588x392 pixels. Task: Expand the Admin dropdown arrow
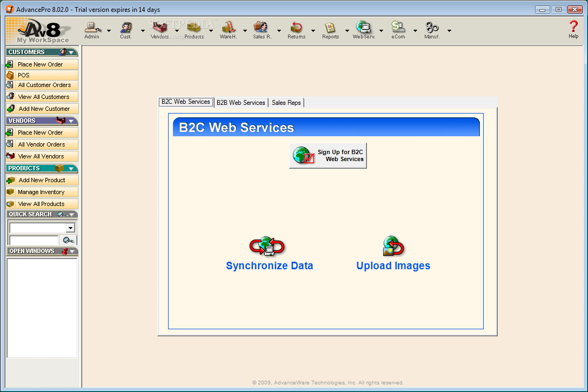point(109,31)
